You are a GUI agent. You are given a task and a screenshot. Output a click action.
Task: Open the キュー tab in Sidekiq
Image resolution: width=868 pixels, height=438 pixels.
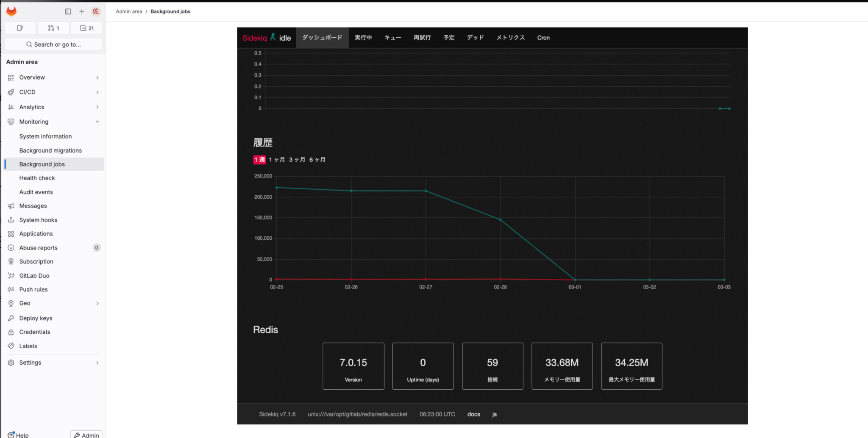pos(393,38)
